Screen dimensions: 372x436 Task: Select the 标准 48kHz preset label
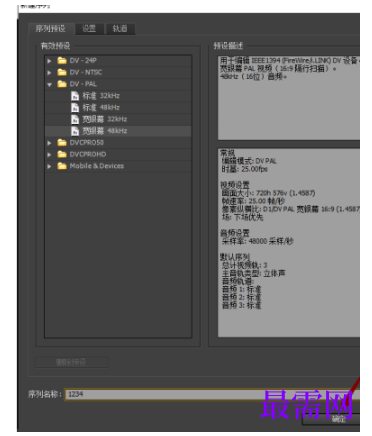pyautogui.click(x=101, y=108)
